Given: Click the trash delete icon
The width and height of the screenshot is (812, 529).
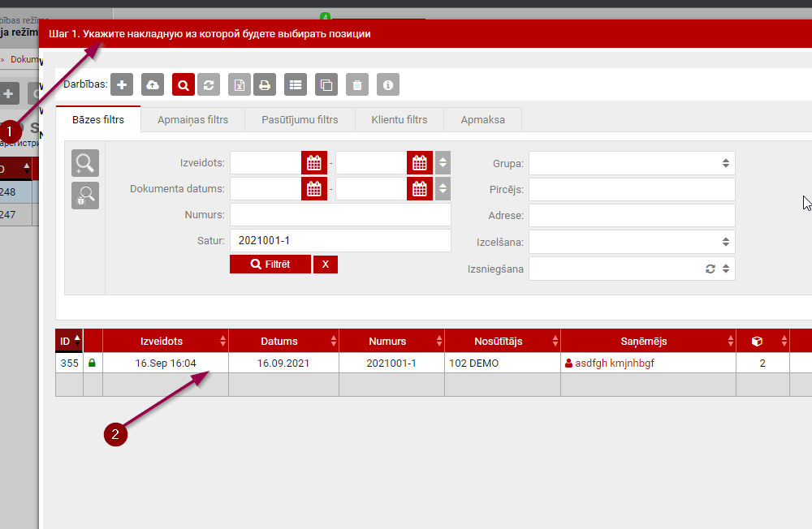Looking at the screenshot, I should (x=357, y=84).
